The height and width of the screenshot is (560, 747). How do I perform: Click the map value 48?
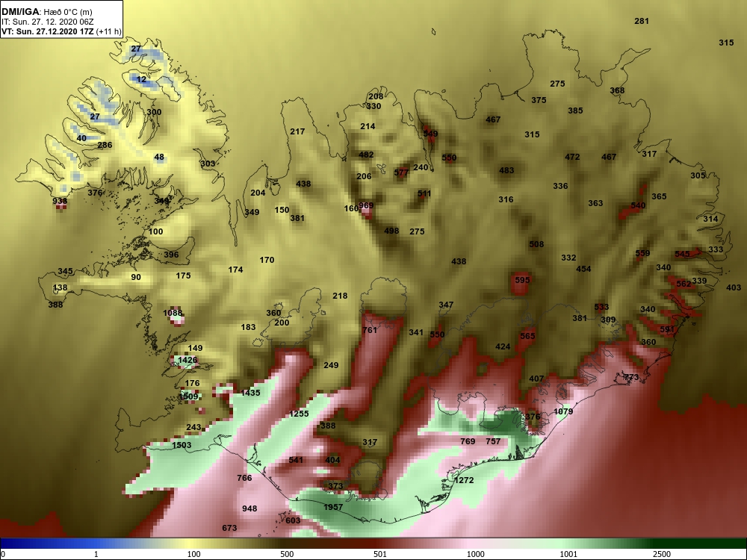point(159,157)
